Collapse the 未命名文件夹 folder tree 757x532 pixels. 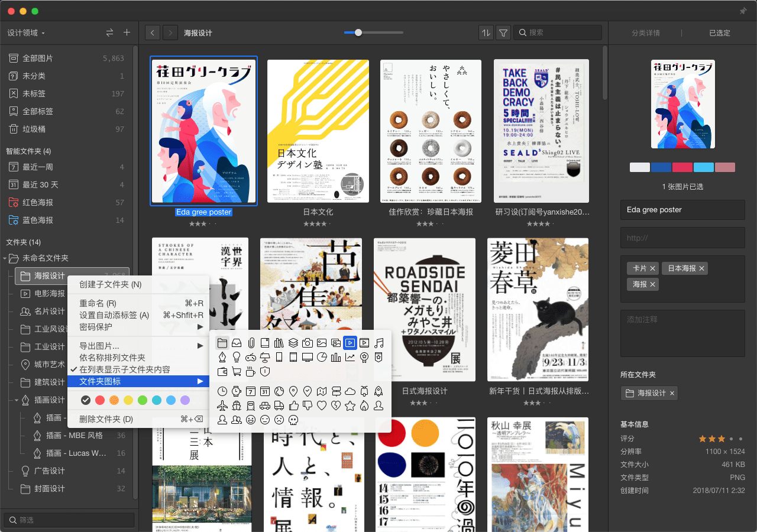pos(5,258)
